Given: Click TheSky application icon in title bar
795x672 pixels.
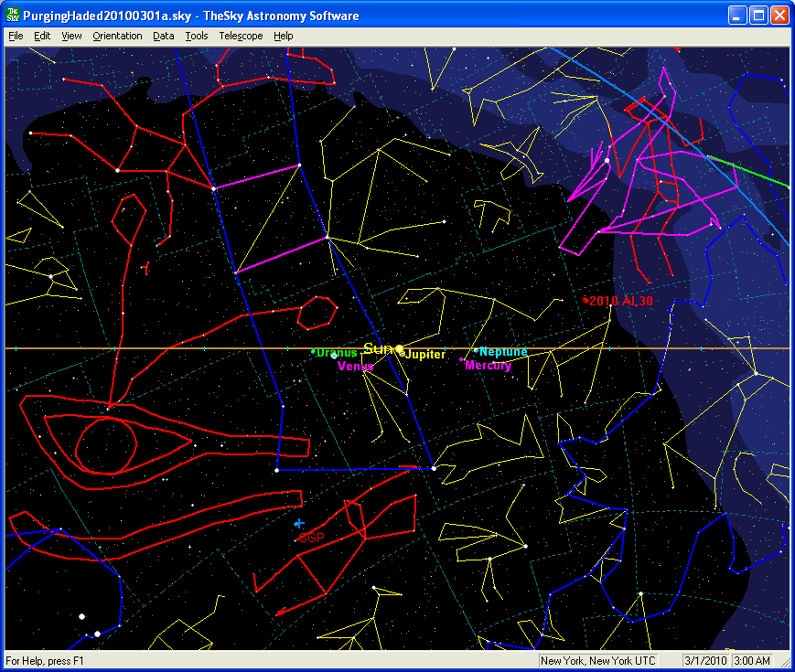Looking at the screenshot, I should pos(13,16).
